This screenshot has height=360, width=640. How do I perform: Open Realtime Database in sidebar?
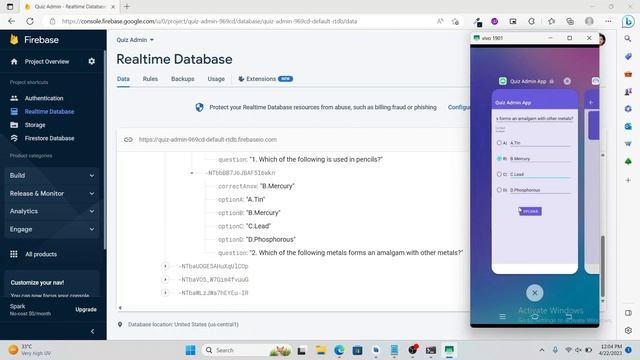pos(49,111)
